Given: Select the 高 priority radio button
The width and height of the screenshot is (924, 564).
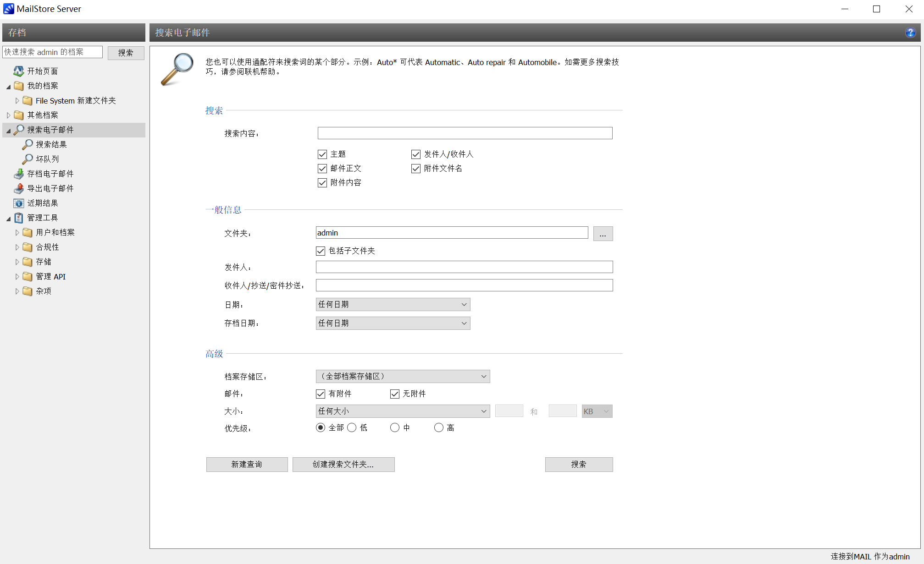Looking at the screenshot, I should (439, 427).
